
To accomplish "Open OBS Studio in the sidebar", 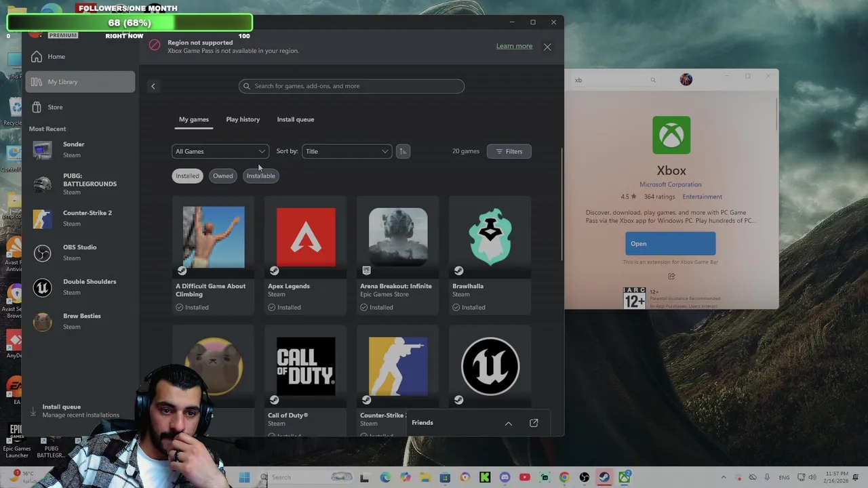I will click(80, 252).
